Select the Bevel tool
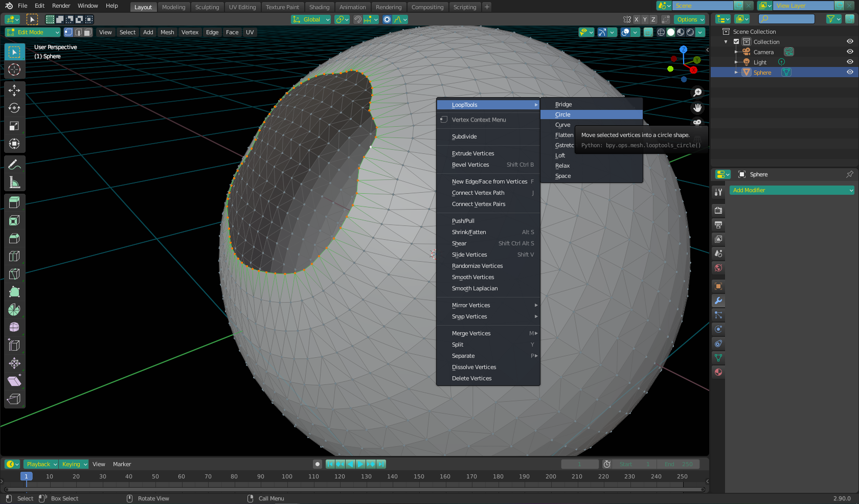This screenshot has width=859, height=504. [14, 238]
